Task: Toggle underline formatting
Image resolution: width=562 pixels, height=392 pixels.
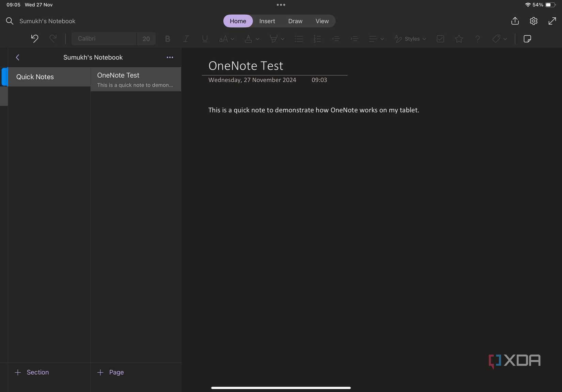Action: (205, 39)
